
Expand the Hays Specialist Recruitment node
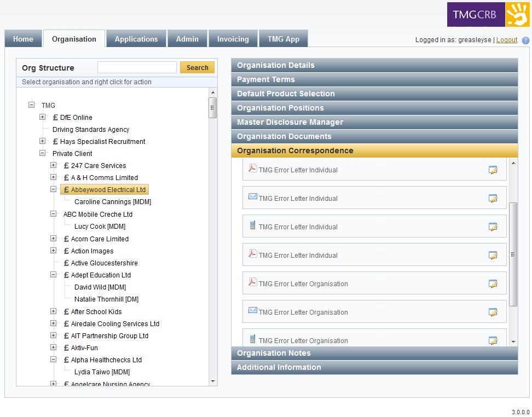tap(42, 141)
